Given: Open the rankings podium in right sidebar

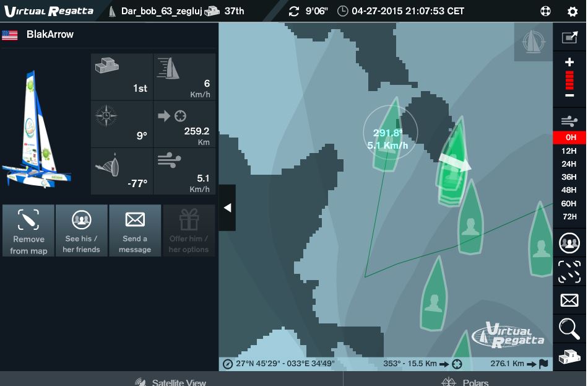Looking at the screenshot, I should pyautogui.click(x=569, y=357).
